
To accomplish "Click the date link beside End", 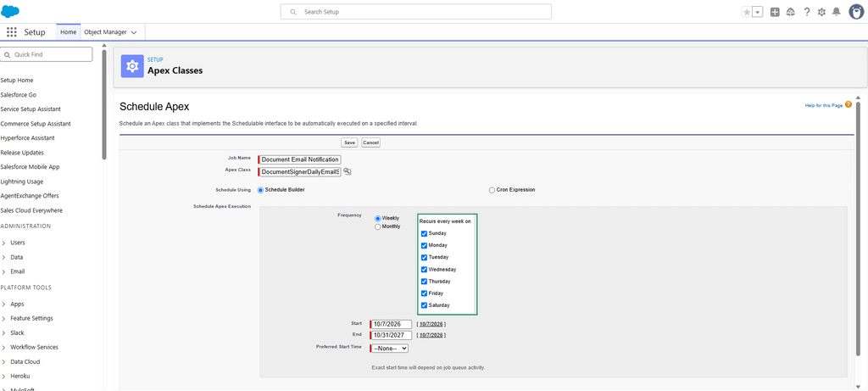I will pos(431,335).
